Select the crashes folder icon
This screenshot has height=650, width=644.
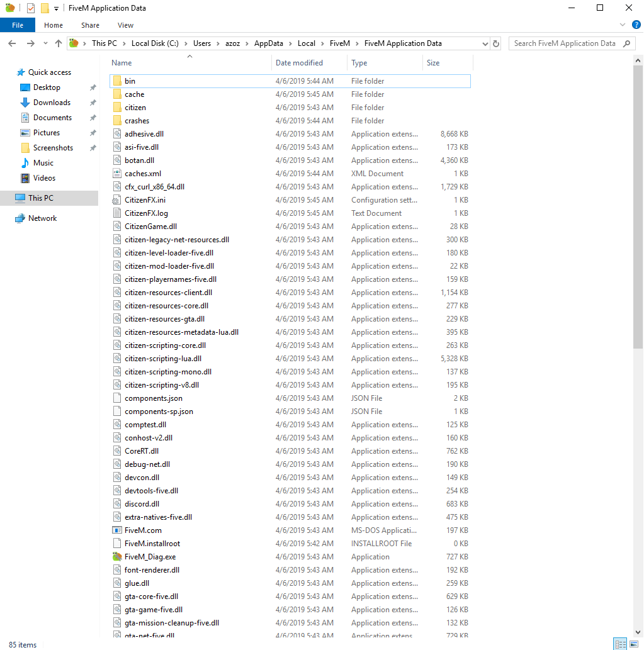pyautogui.click(x=117, y=121)
